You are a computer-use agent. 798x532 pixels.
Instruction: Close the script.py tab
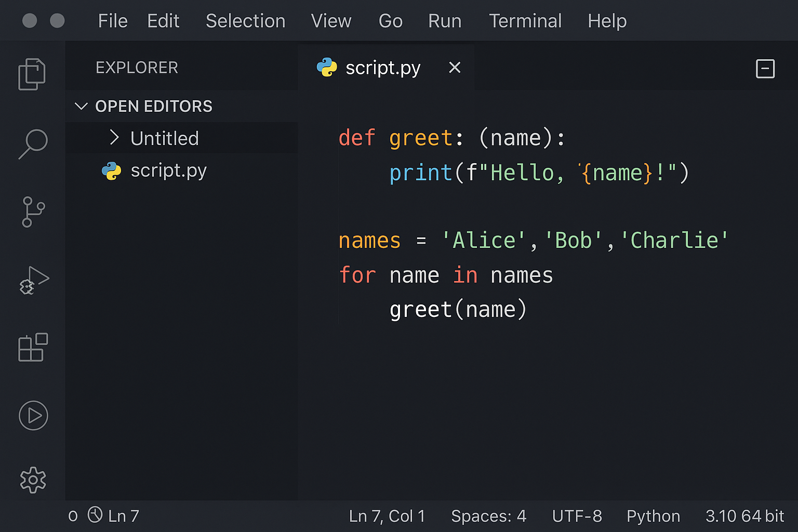pyautogui.click(x=455, y=68)
